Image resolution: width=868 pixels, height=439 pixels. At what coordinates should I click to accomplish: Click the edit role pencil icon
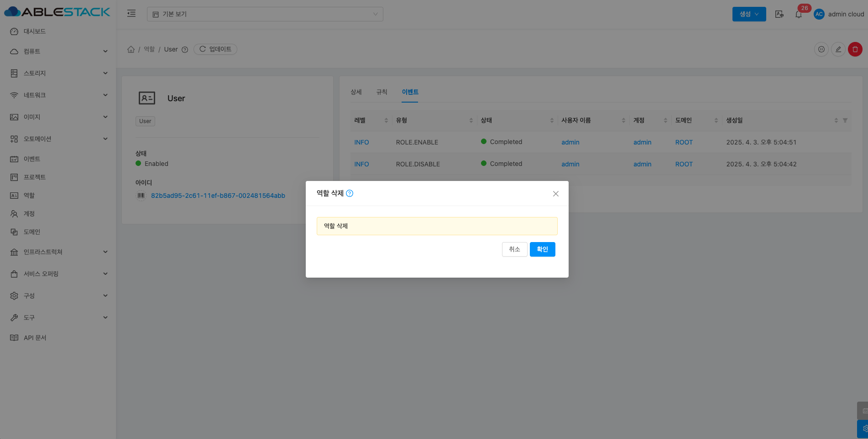(x=838, y=49)
